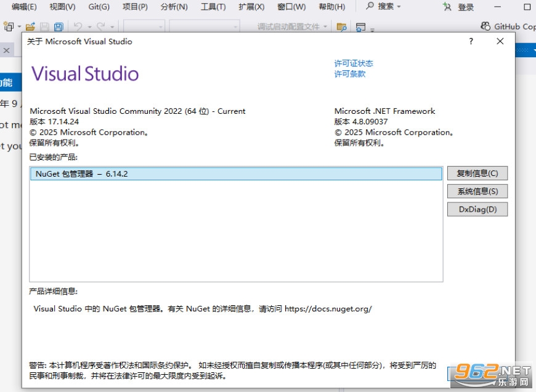Click the .NET version text 版本 4.8.09037
The width and height of the screenshot is (536, 392).
click(360, 122)
